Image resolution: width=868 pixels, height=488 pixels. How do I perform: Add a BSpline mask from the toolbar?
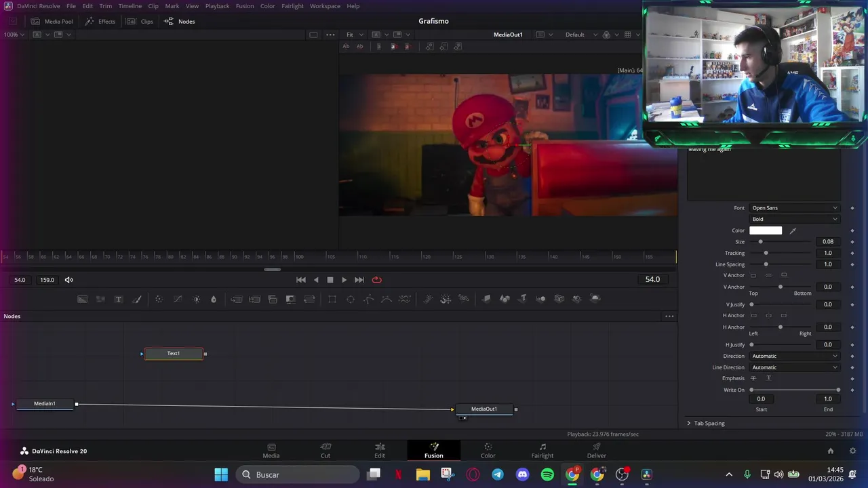(387, 299)
